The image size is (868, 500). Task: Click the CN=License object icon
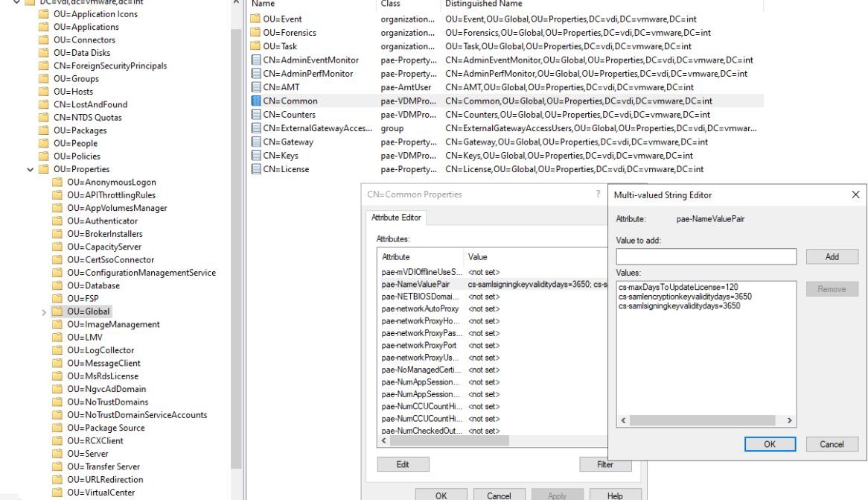tap(256, 169)
